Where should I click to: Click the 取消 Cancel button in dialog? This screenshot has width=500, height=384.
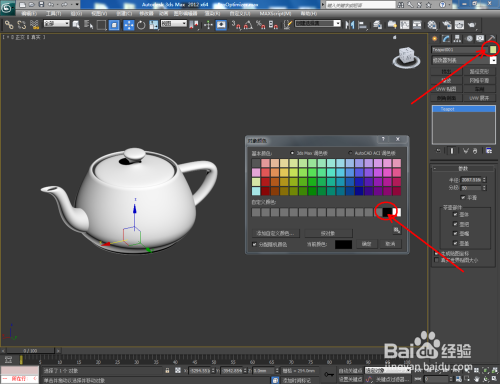click(x=390, y=244)
